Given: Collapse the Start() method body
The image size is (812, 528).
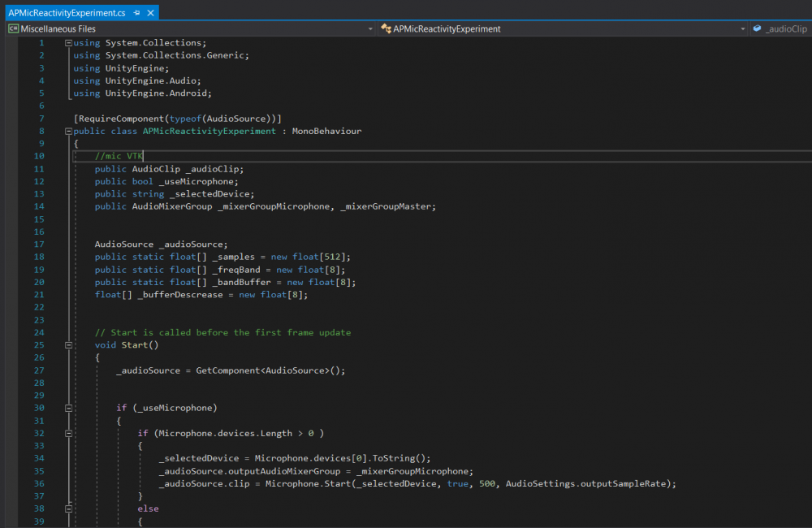Looking at the screenshot, I should (68, 345).
